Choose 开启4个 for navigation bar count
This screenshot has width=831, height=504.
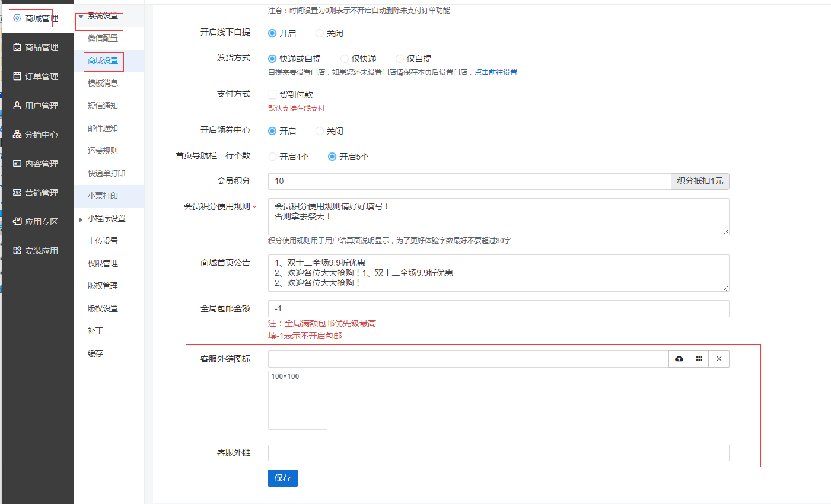[x=273, y=157]
